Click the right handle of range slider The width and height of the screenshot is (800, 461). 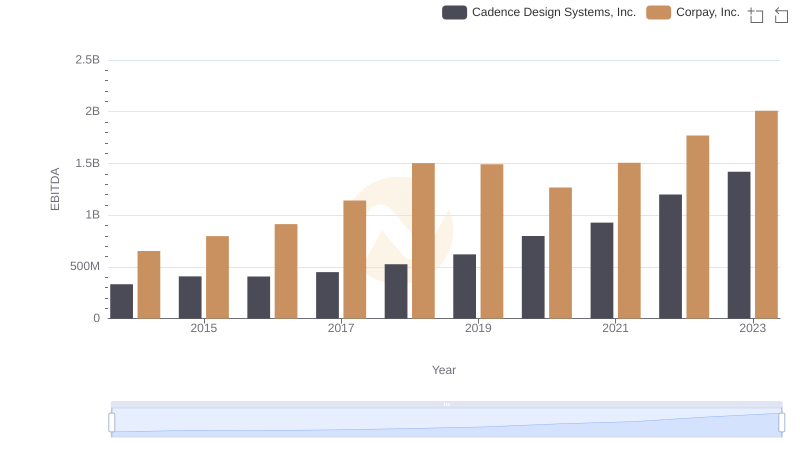coord(781,422)
